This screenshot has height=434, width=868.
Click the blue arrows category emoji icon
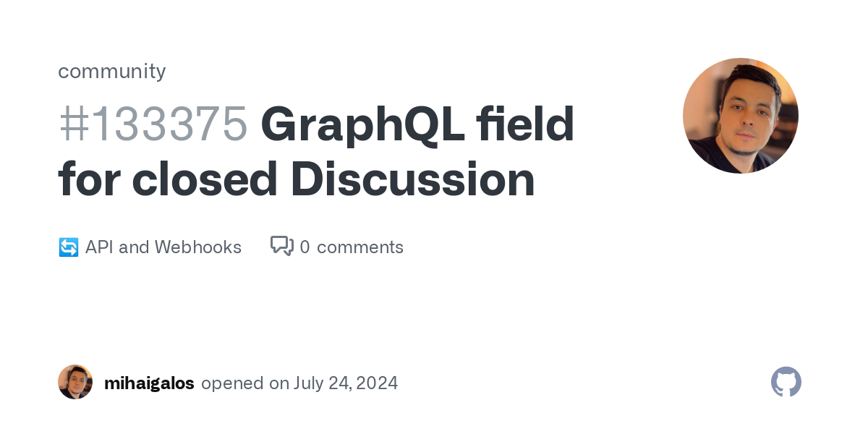pos(68,247)
